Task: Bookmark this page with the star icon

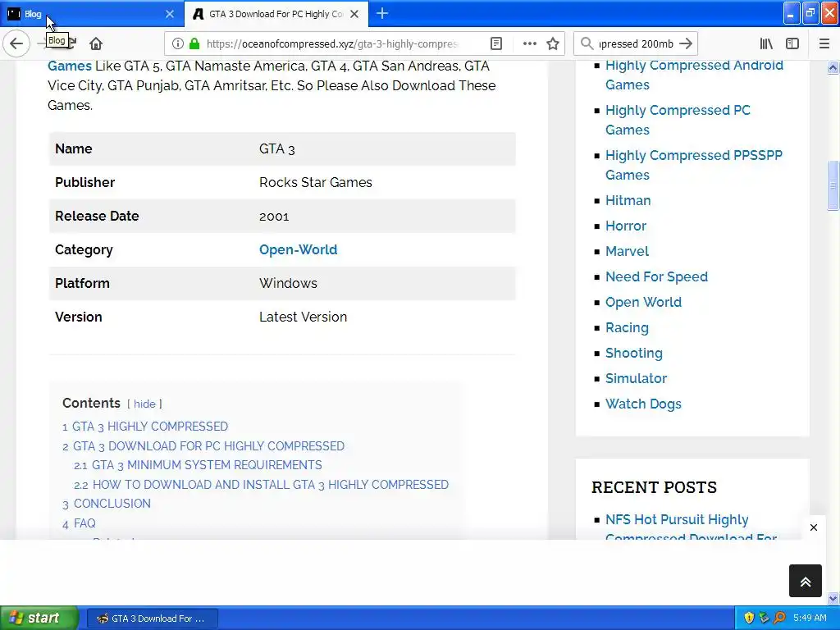Action: tap(553, 43)
